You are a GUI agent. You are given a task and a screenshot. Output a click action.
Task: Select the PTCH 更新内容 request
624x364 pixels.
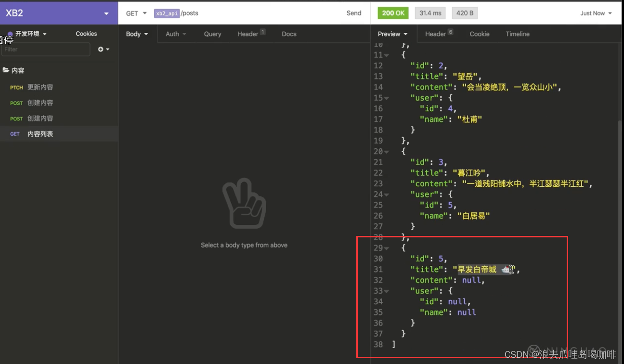pos(59,87)
